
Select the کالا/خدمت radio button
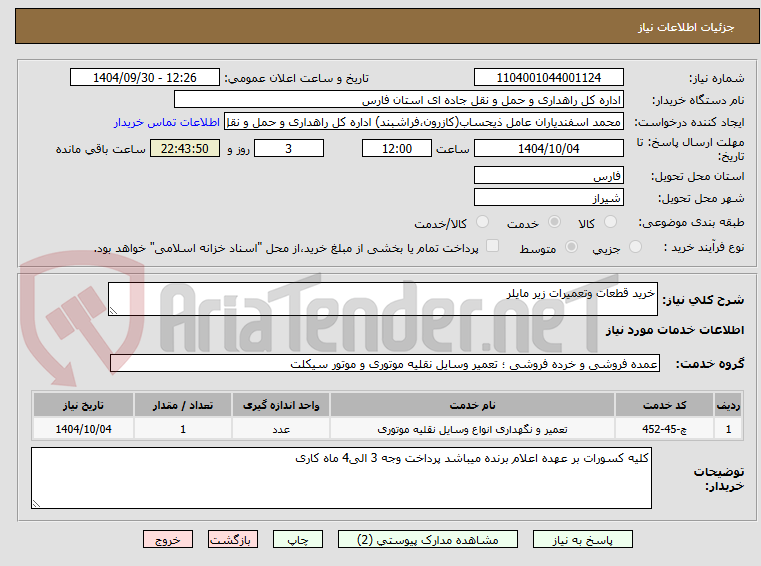click(482, 222)
